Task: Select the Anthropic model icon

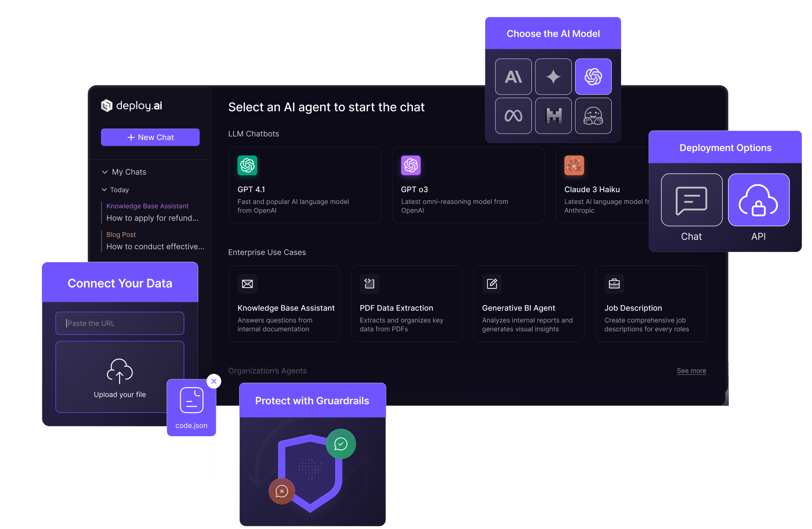Action: pos(513,76)
